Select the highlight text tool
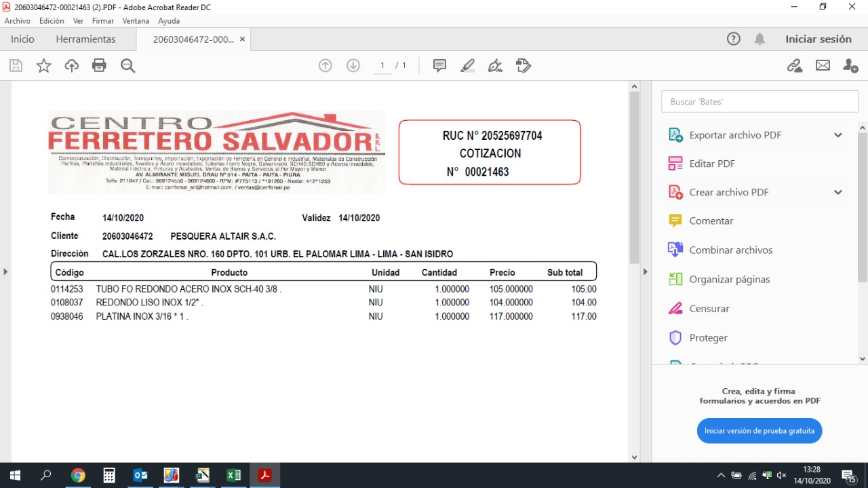Screen dimensions: 868x488 point(467,66)
